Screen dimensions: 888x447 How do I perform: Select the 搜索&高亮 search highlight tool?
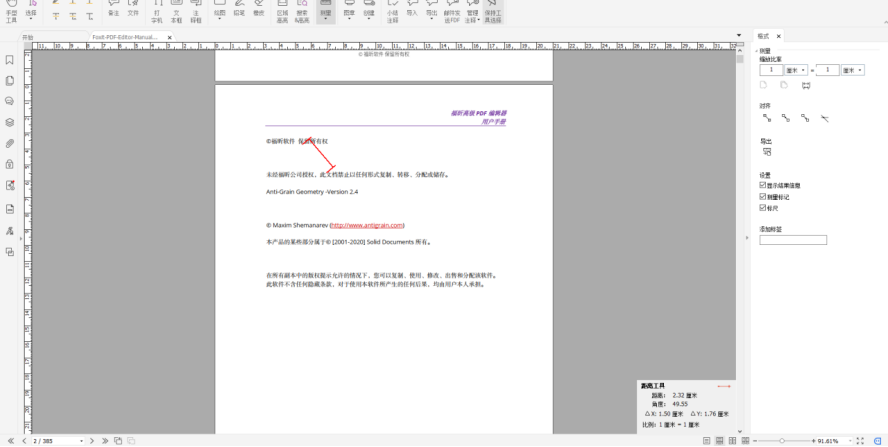click(302, 11)
